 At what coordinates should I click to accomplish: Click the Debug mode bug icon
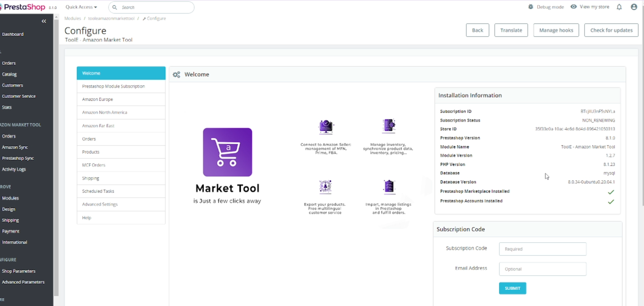click(x=531, y=7)
